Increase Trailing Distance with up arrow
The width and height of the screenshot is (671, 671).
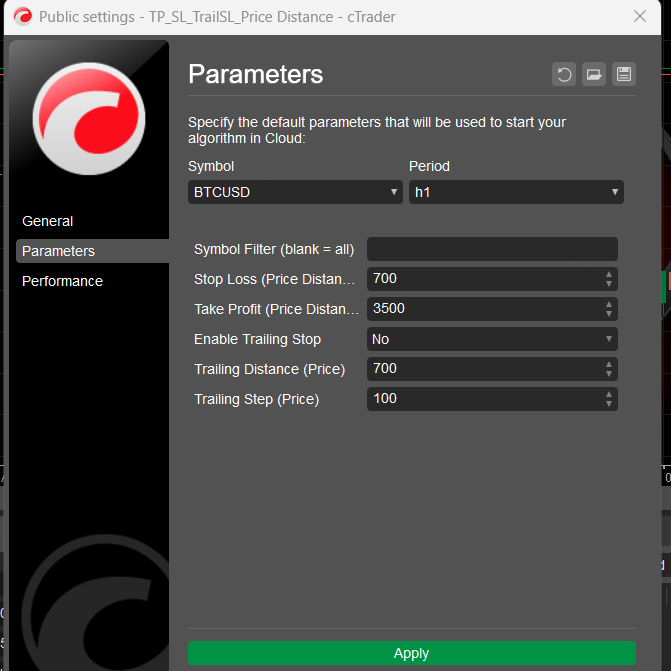click(x=609, y=365)
